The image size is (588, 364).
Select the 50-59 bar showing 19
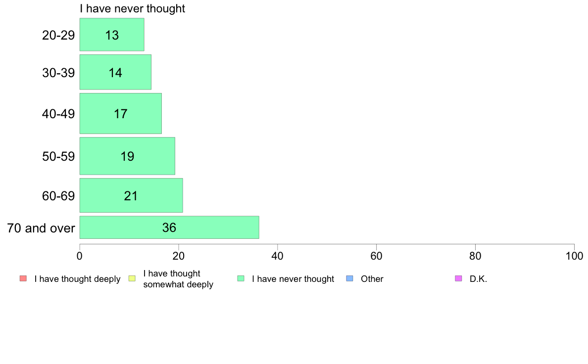point(127,156)
